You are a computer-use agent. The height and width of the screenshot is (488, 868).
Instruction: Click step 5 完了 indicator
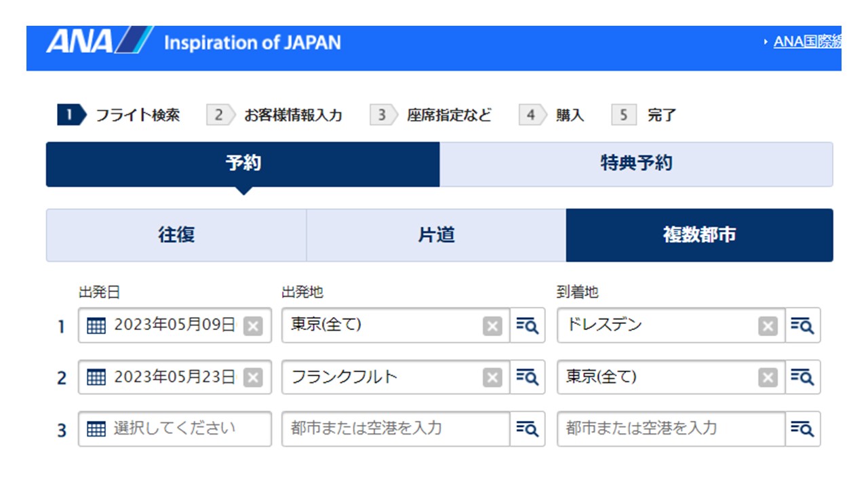pyautogui.click(x=644, y=115)
